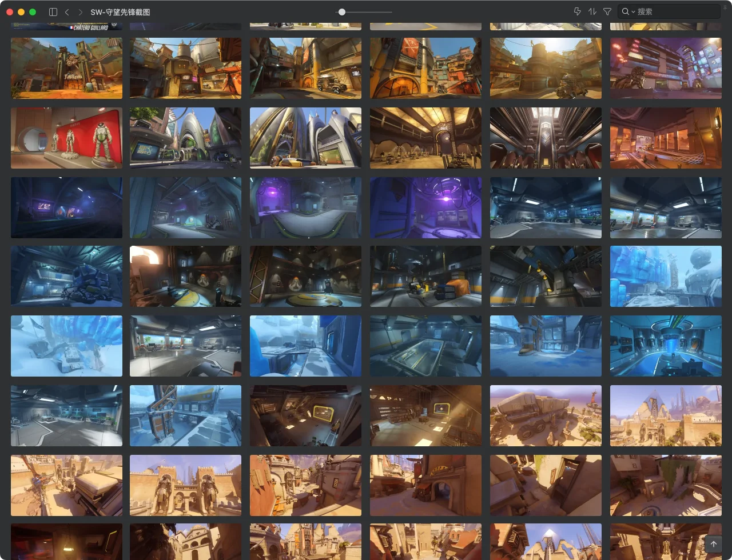Go forward with the right arrow
Viewport: 732px width, 560px height.
[x=80, y=11]
